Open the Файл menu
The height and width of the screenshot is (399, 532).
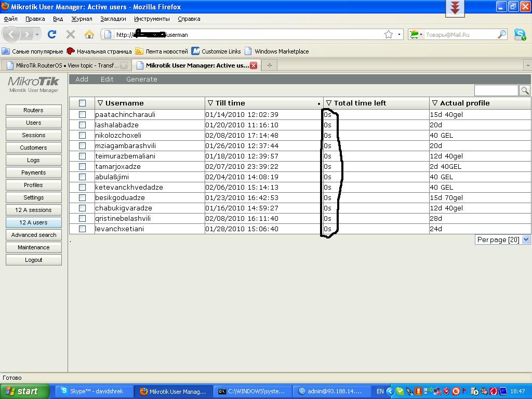pos(10,19)
